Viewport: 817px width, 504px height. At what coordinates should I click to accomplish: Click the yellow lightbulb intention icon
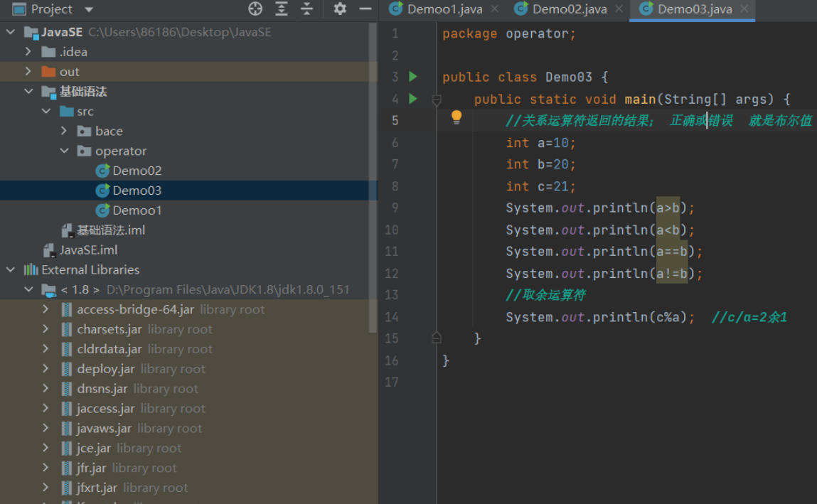(x=456, y=117)
